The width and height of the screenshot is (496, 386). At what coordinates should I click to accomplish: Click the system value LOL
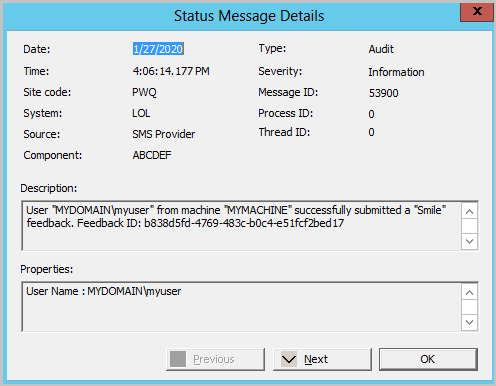[141, 113]
